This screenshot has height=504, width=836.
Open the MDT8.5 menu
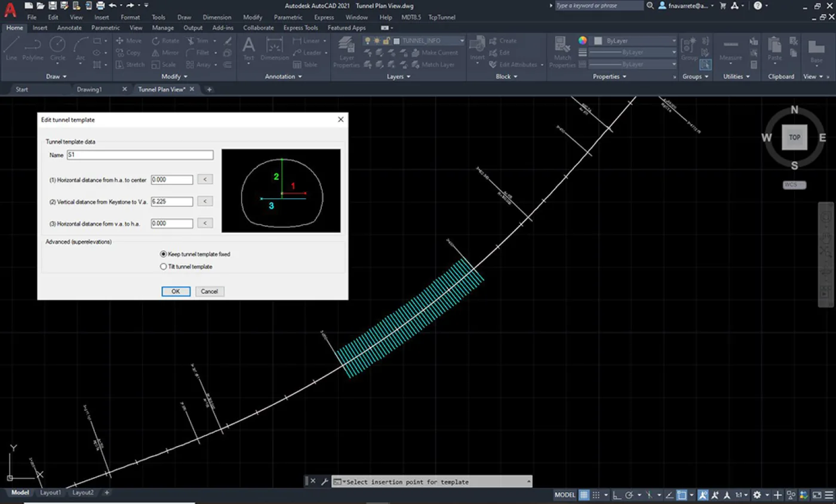tap(411, 17)
